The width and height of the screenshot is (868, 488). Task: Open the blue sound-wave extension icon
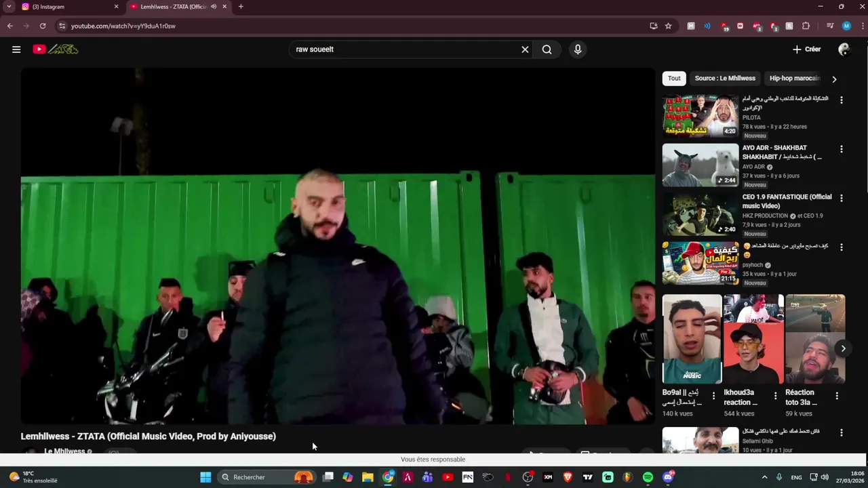[707, 26]
